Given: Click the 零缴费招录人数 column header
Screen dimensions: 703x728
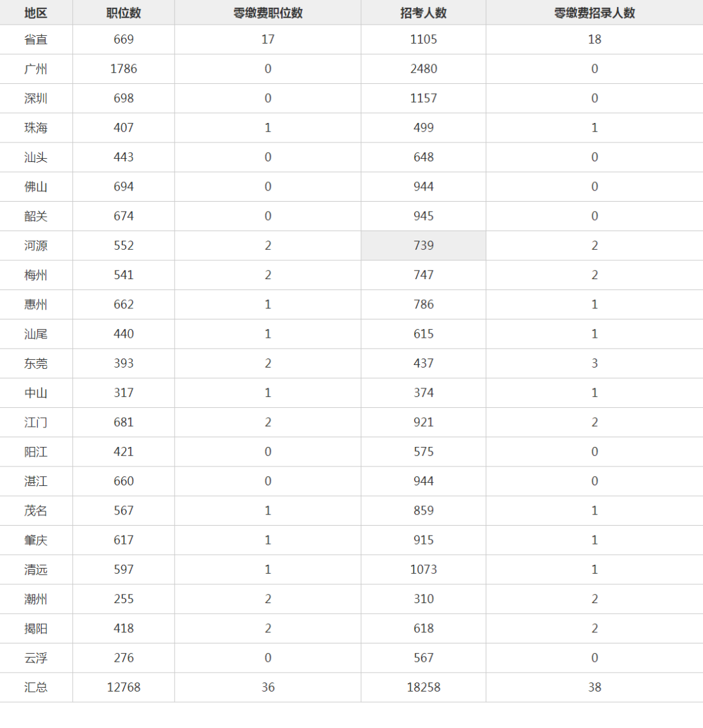Looking at the screenshot, I should [594, 12].
